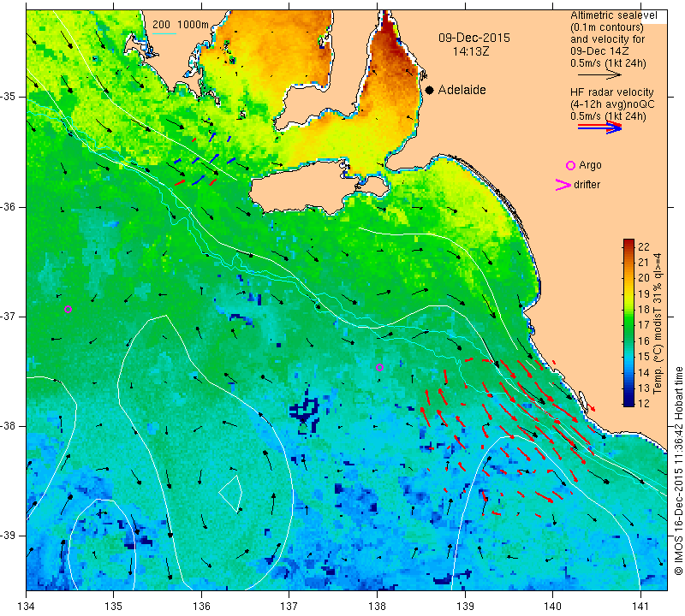This screenshot has width=685, height=616.
Task: Click the magenta Argo circle in the legend
Action: [x=570, y=165]
